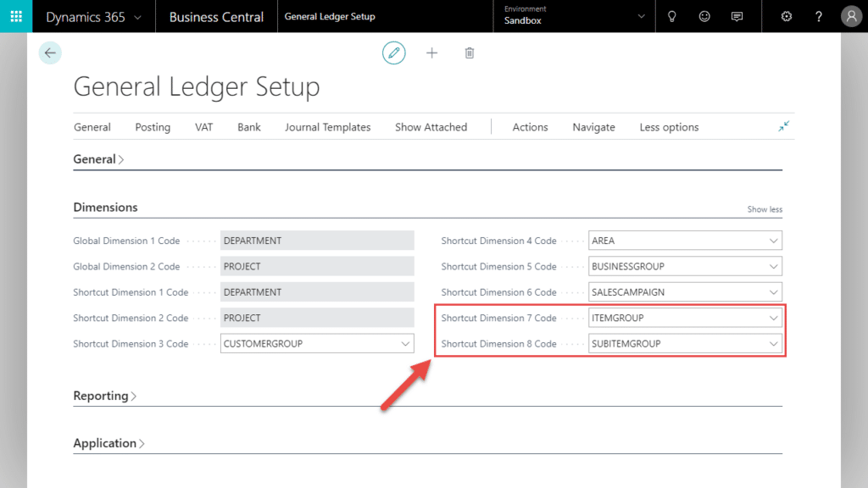This screenshot has width=868, height=488.
Task: Open the settings gear icon
Action: pyautogui.click(x=786, y=16)
